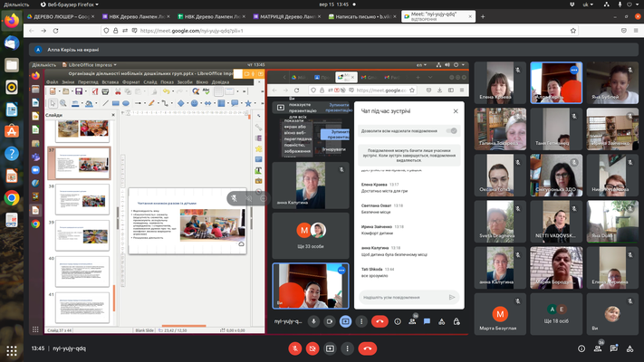The image size is (644, 362).
Task: Pick Fill Color bucket in Impress drawing bar
Action: (89, 103)
